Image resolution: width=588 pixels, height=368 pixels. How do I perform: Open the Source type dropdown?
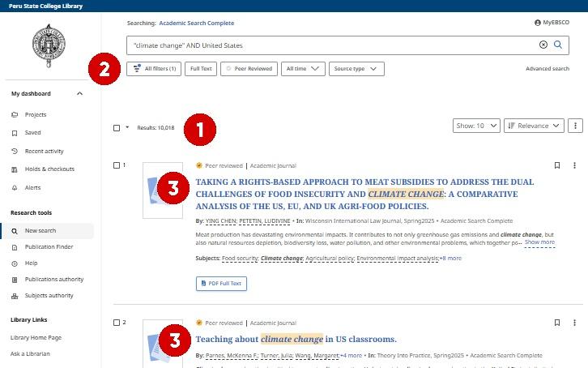pyautogui.click(x=356, y=69)
